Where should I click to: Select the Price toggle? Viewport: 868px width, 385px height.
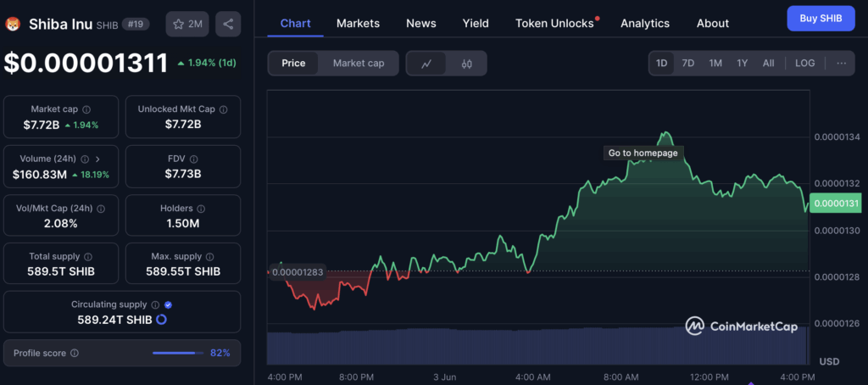(293, 63)
